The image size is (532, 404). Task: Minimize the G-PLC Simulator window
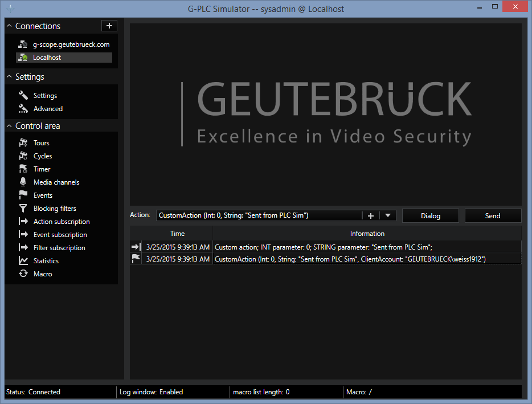pos(480,7)
